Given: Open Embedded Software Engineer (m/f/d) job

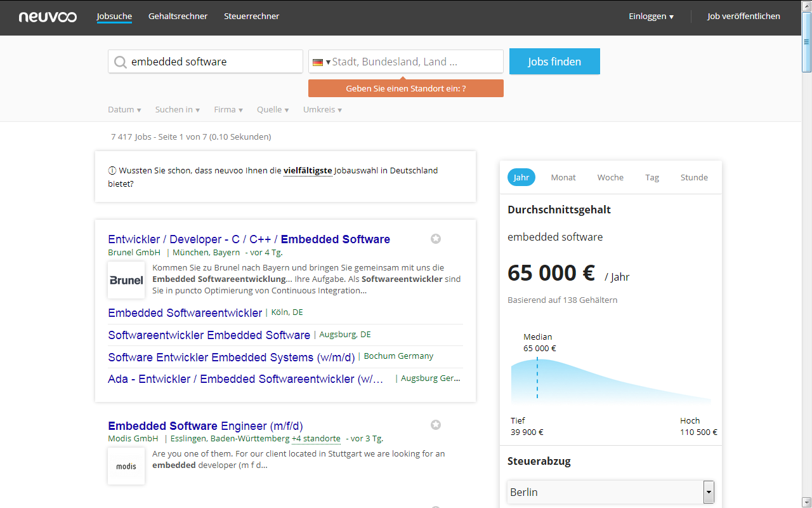Looking at the screenshot, I should tap(206, 426).
